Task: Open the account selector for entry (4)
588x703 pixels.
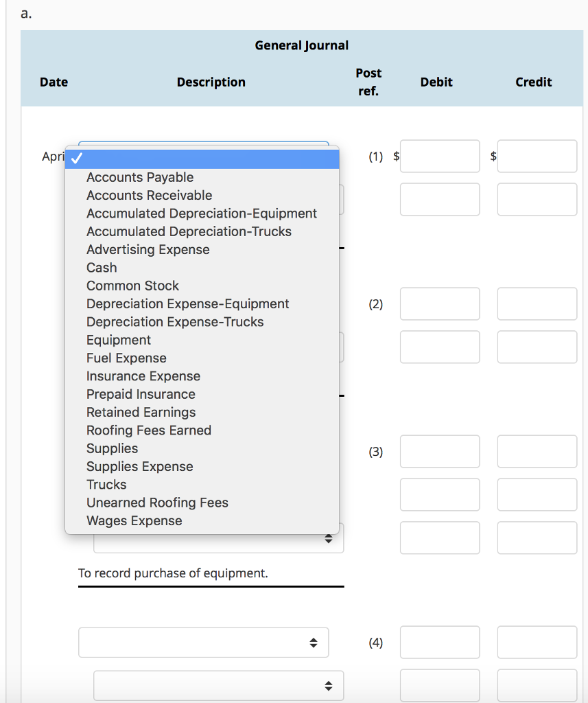Action: (x=203, y=642)
